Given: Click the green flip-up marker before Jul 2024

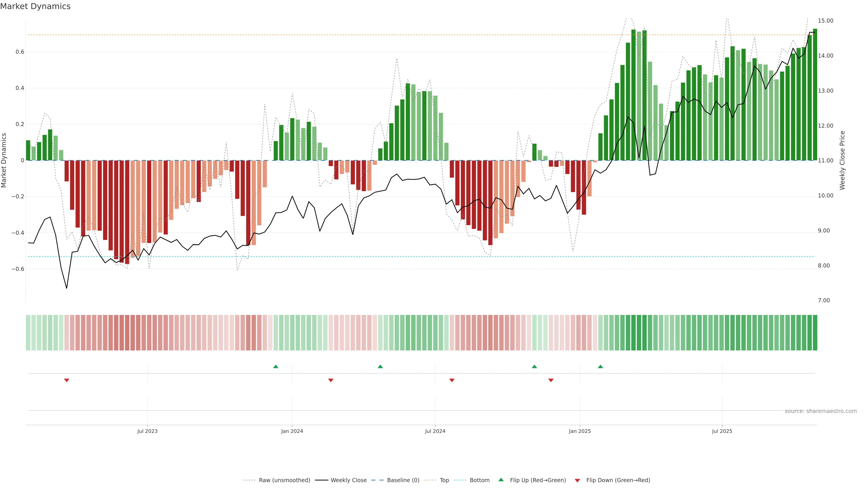Looking at the screenshot, I should pyautogui.click(x=380, y=366).
